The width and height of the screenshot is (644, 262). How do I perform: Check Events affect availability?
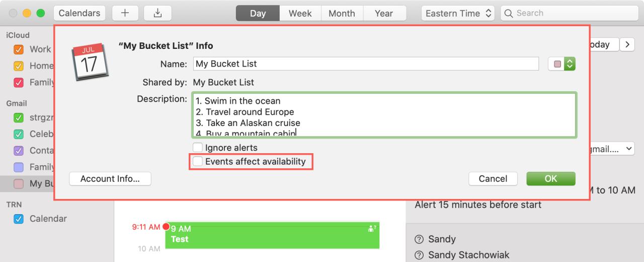tap(198, 162)
